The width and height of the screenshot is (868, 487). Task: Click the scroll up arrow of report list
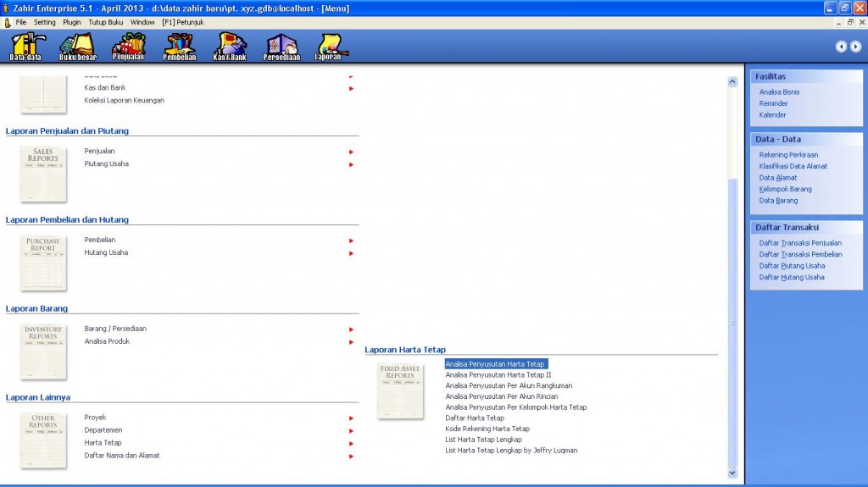732,82
